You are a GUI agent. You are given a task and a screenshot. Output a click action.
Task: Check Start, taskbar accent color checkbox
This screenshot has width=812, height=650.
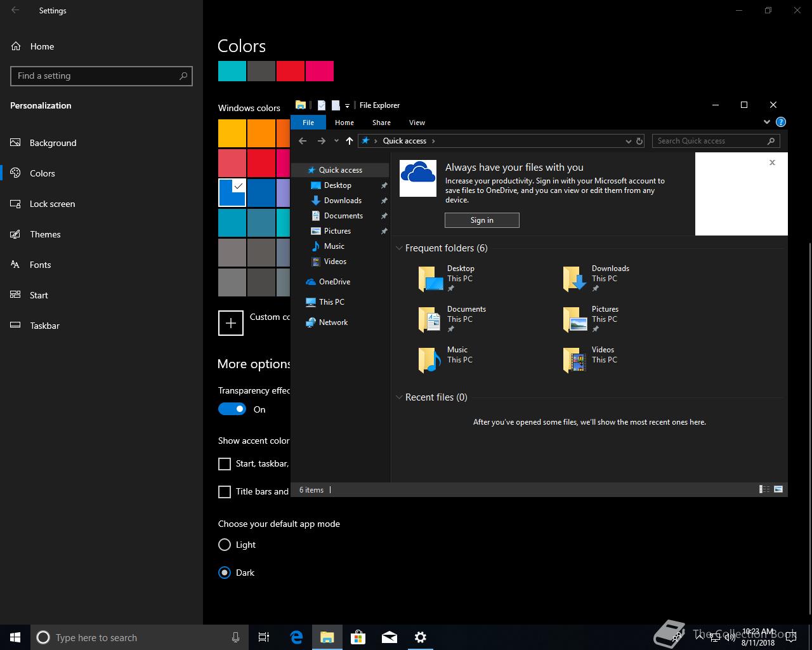point(225,464)
